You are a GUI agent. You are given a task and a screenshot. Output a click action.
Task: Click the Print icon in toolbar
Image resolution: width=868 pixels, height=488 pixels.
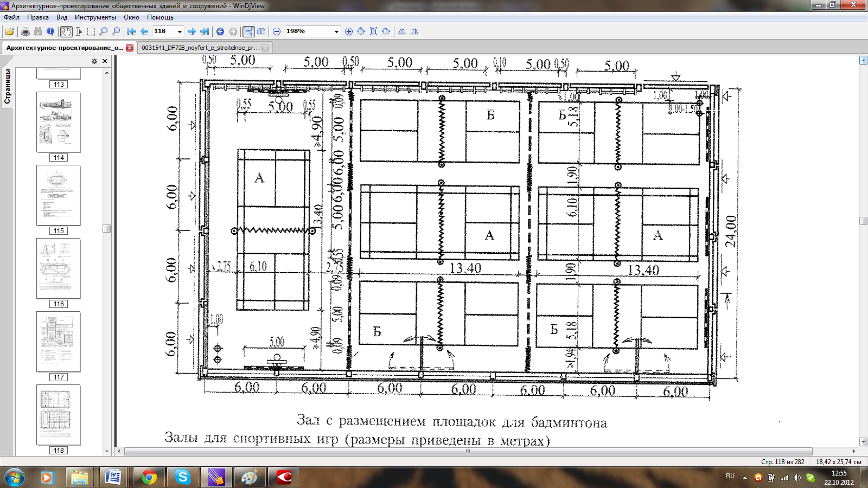click(x=25, y=31)
